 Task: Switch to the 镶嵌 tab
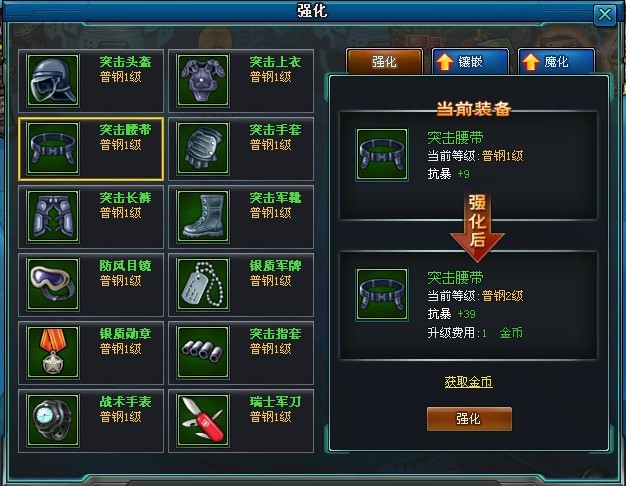click(x=470, y=61)
